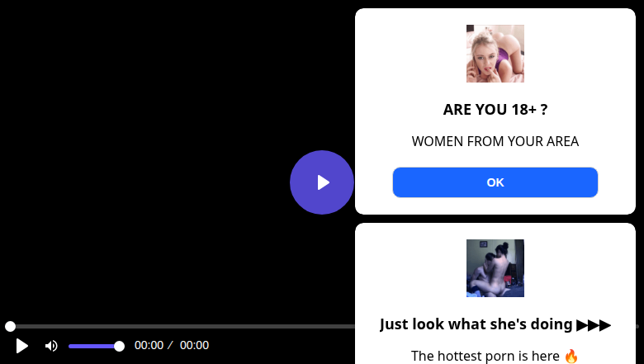Image resolution: width=644 pixels, height=364 pixels.
Task: Click the thumbnail in the lower popup
Action: (x=495, y=268)
